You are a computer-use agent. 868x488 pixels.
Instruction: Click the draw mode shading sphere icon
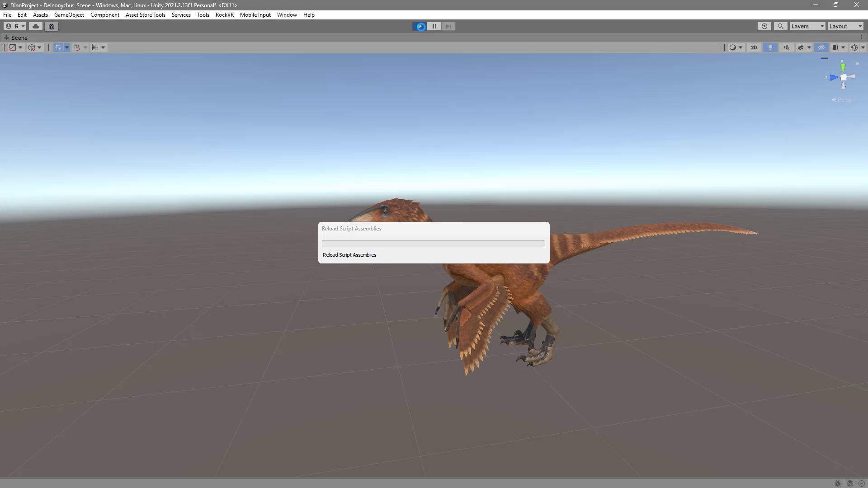(x=733, y=47)
